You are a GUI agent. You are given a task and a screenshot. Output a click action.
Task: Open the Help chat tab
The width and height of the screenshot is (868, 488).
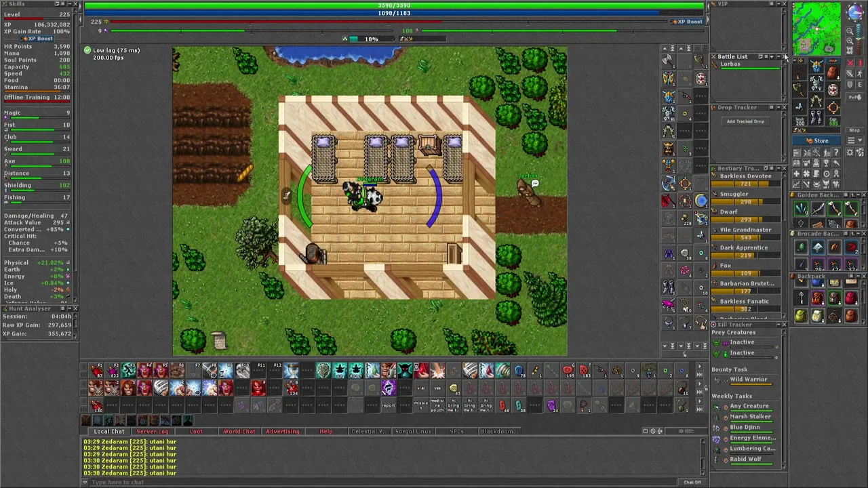pyautogui.click(x=326, y=432)
